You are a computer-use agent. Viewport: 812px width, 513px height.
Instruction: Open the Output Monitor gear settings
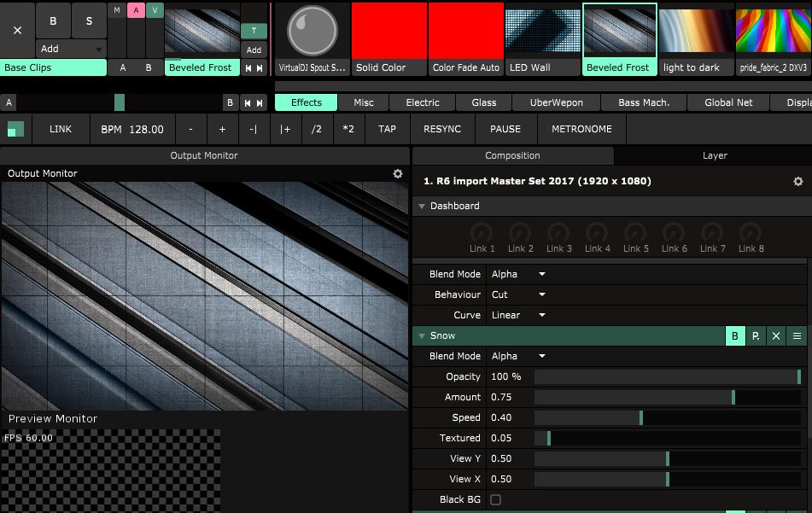coord(397,173)
